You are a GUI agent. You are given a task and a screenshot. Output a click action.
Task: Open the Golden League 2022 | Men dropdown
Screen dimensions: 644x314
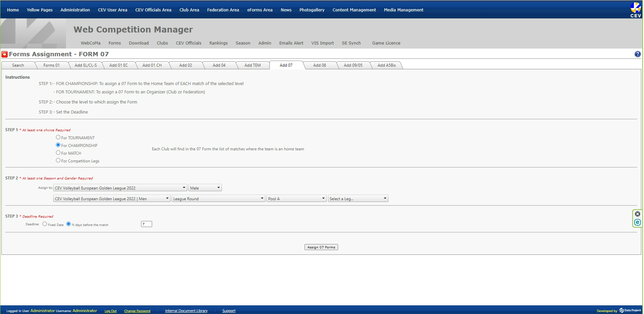(x=112, y=199)
